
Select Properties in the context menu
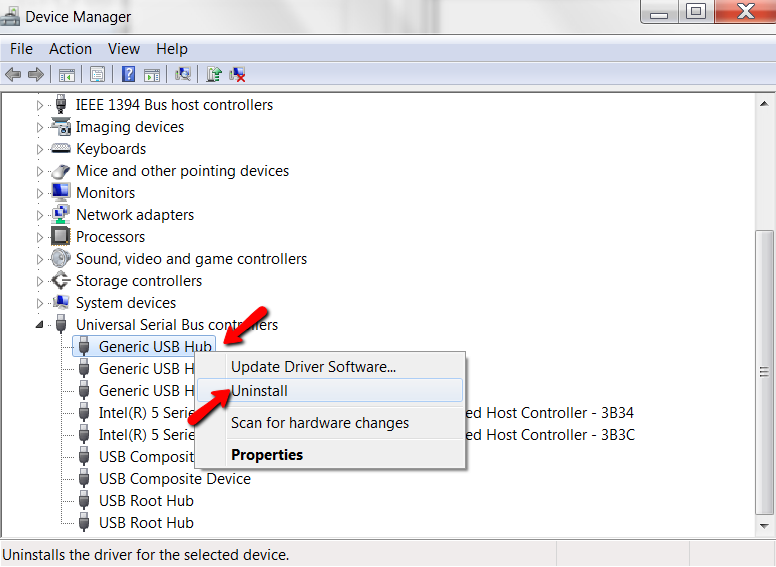(266, 454)
